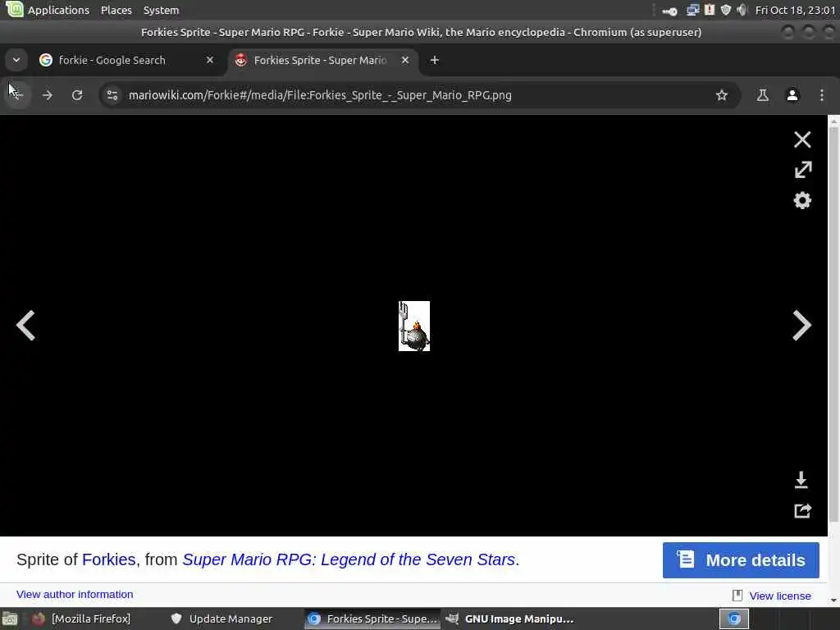The image size is (840, 630).
Task: Open the network connection tray icon
Action: coord(692,10)
